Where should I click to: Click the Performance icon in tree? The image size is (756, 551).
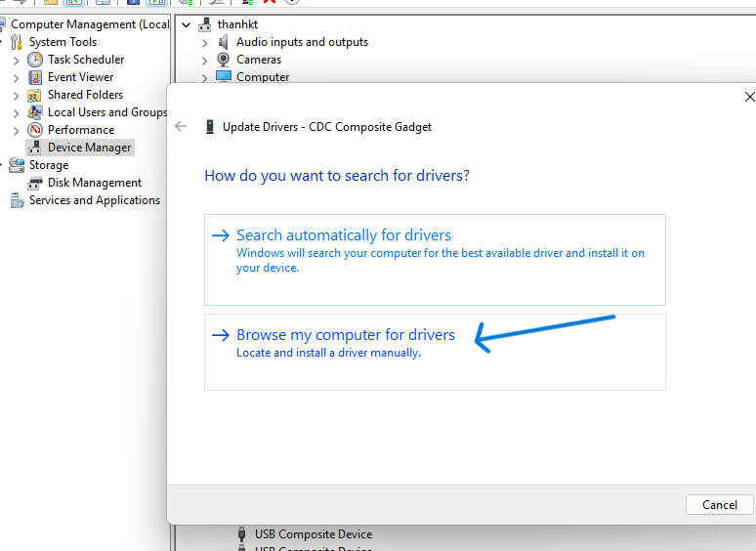point(35,130)
